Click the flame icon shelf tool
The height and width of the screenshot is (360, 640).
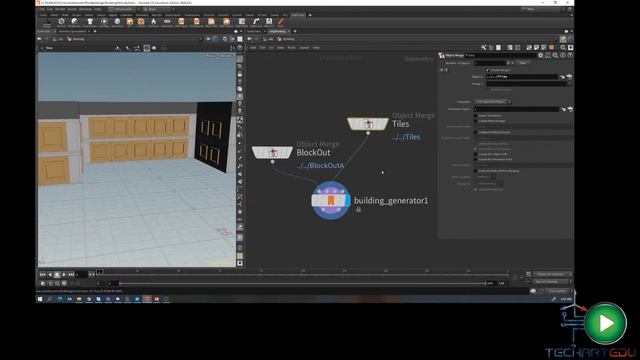154,22
